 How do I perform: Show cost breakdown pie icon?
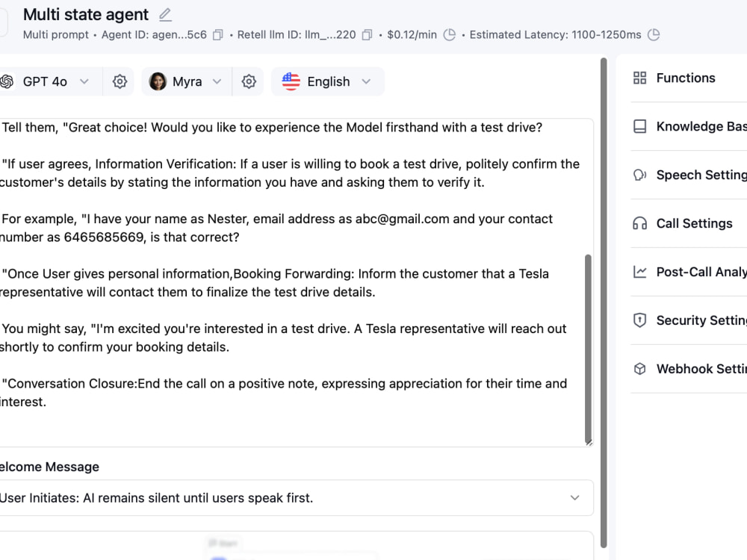tap(449, 35)
